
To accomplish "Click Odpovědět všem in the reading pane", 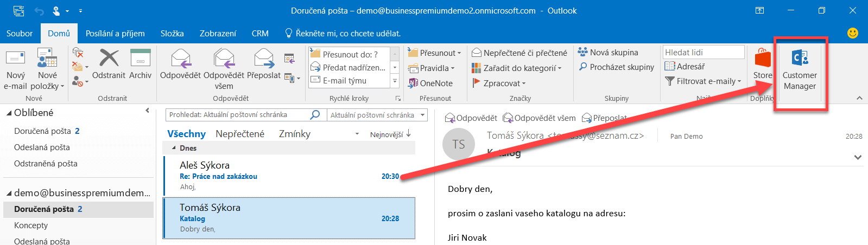I will coord(540,118).
